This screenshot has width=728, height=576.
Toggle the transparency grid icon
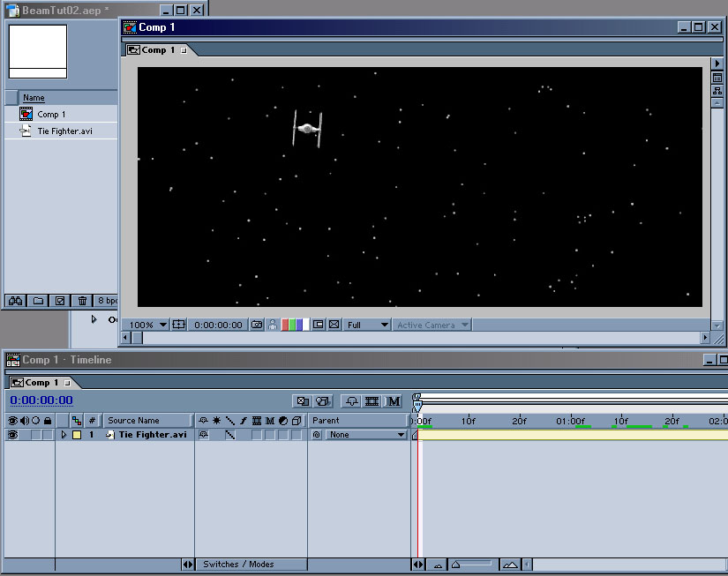pyautogui.click(x=334, y=325)
